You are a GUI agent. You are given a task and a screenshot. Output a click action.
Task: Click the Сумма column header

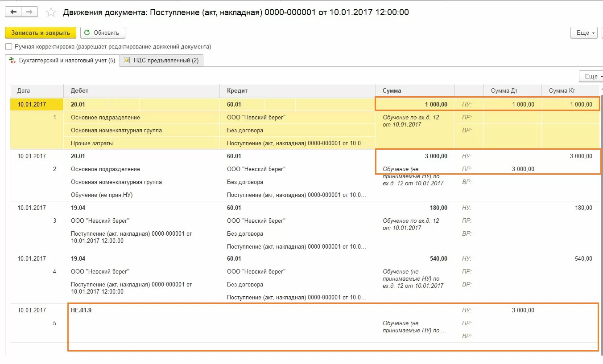coord(415,90)
